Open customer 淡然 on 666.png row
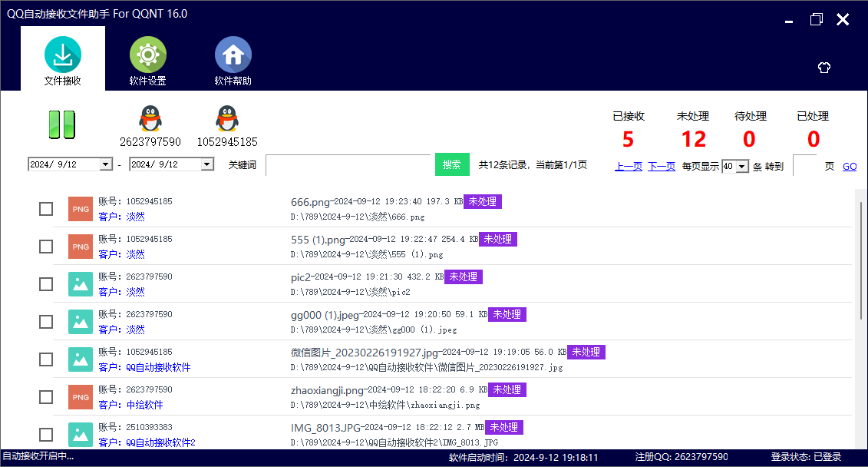Image resolution: width=868 pixels, height=467 pixels. click(x=136, y=217)
